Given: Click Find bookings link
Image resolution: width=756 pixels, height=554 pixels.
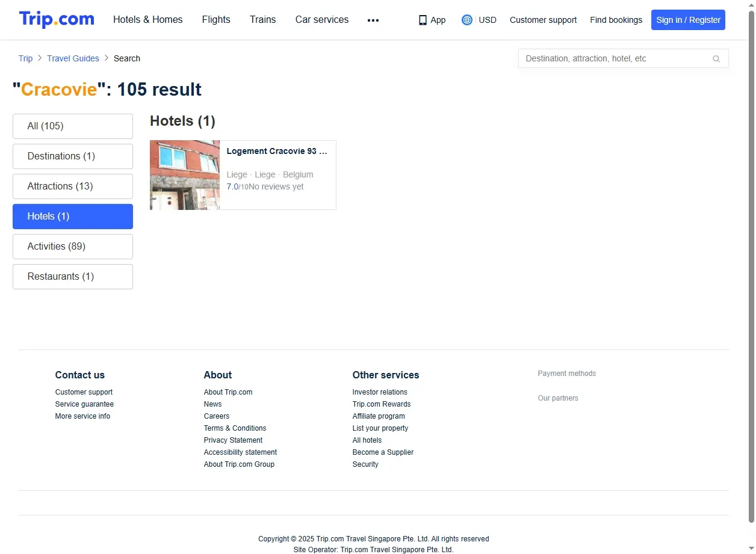Looking at the screenshot, I should tap(616, 20).
